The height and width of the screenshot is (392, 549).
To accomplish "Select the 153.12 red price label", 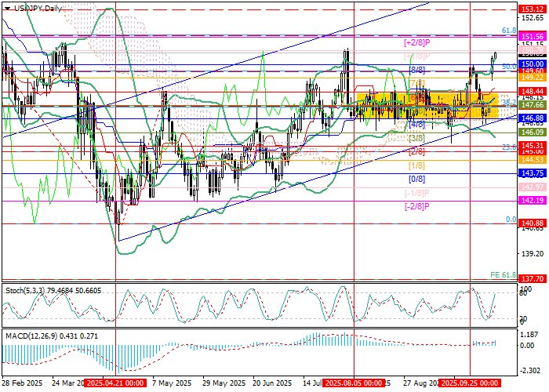I will coord(533,9).
